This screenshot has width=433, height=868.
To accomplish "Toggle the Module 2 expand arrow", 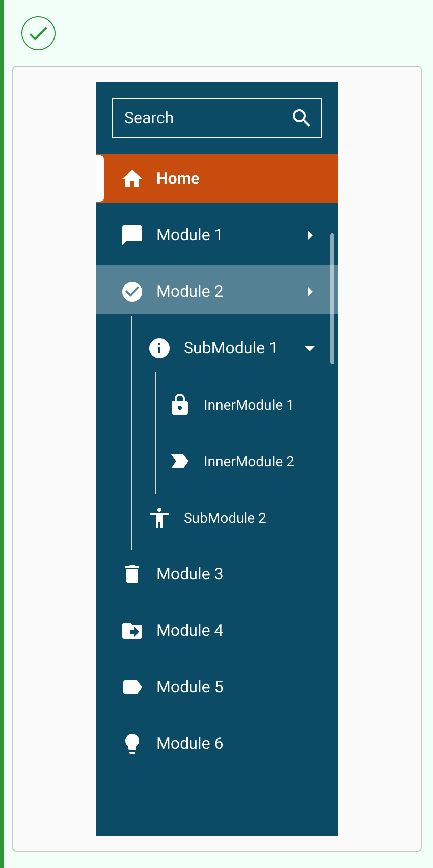I will tap(310, 292).
